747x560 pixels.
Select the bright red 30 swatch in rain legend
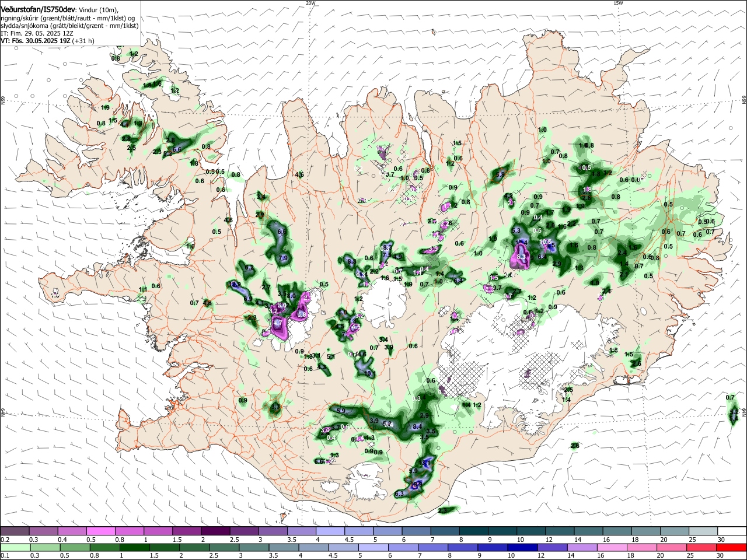[732, 547]
